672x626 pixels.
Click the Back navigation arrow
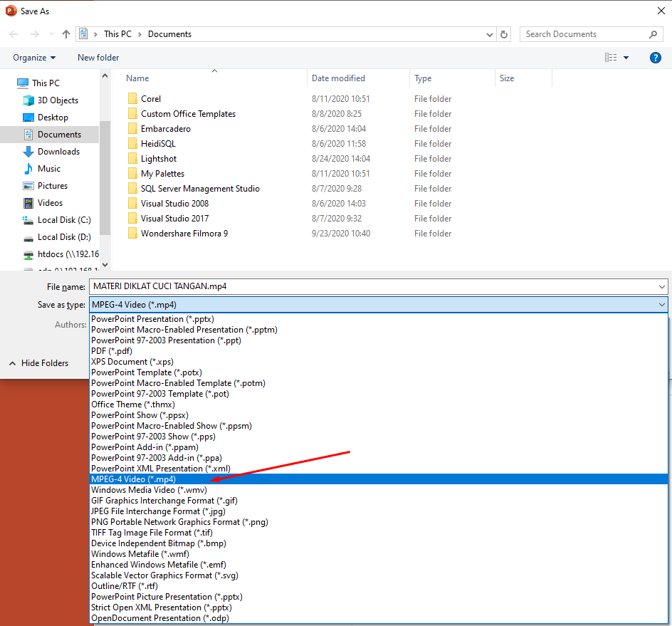coord(14,34)
